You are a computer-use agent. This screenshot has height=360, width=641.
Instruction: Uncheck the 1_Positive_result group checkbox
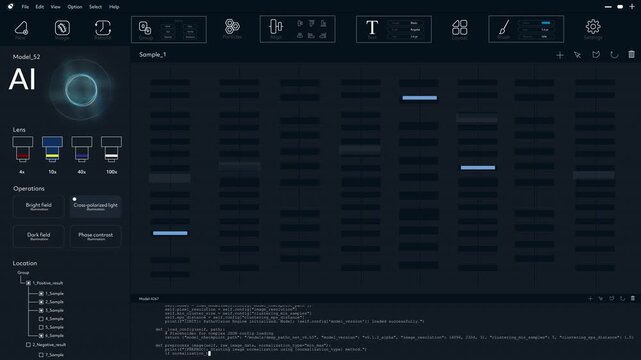coord(28,283)
